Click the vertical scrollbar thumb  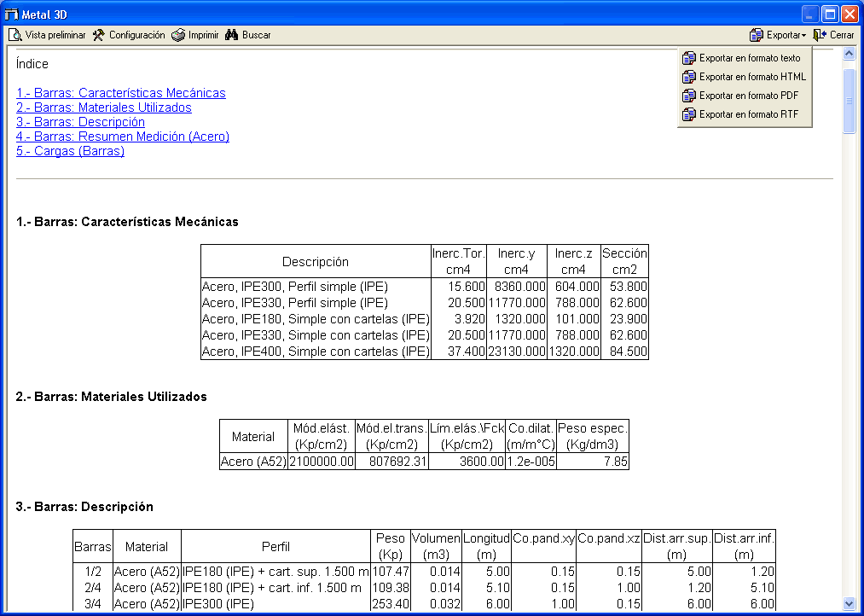pyautogui.click(x=849, y=101)
